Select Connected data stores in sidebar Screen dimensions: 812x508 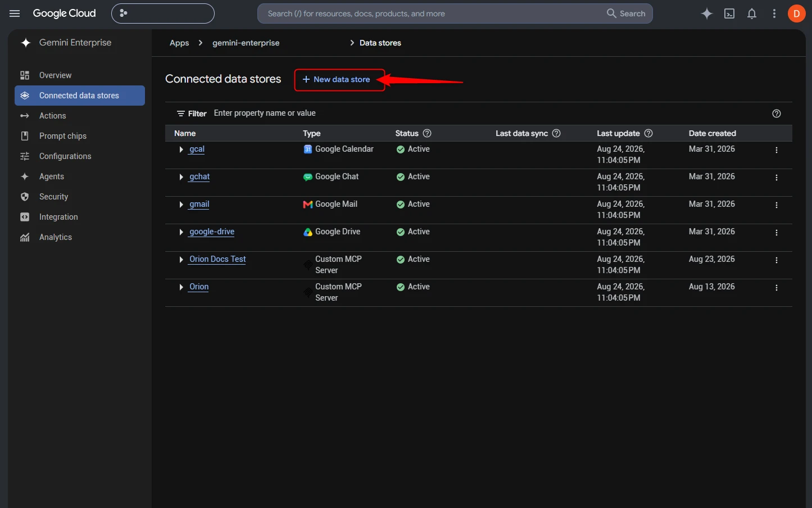(80, 96)
